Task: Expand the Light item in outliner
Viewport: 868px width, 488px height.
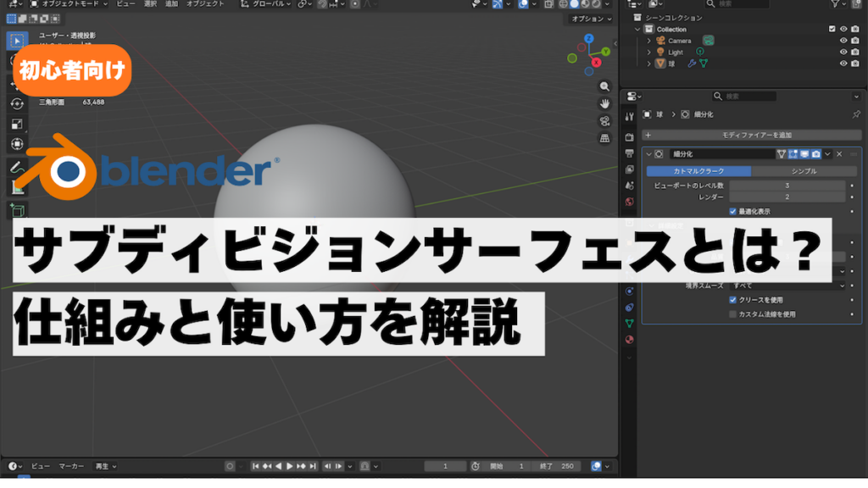Action: click(649, 52)
